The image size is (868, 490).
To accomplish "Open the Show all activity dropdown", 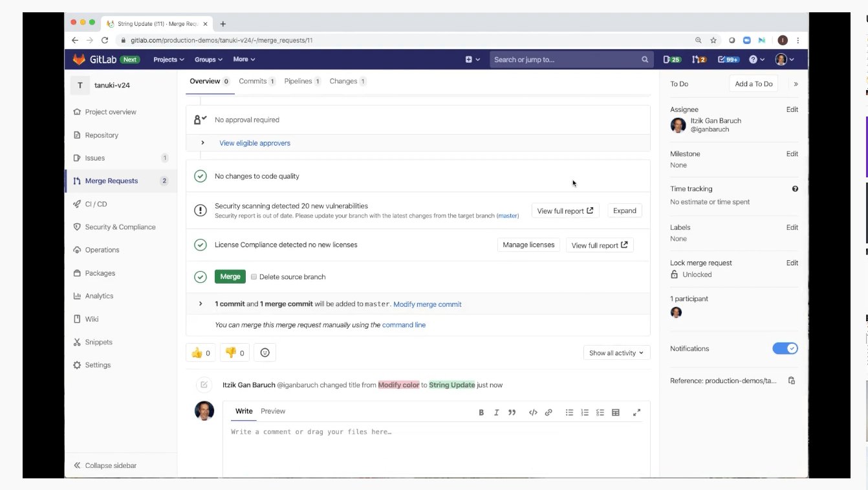I will [616, 353].
